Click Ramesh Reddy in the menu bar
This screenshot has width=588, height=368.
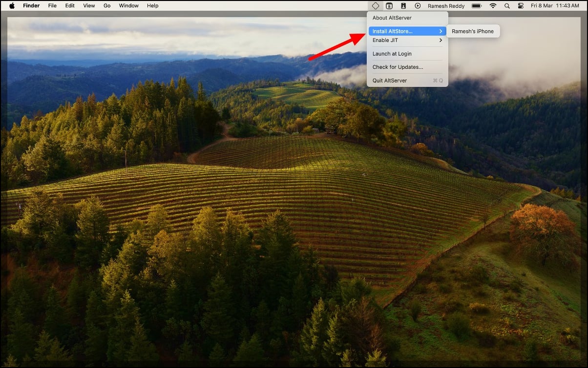tap(446, 5)
